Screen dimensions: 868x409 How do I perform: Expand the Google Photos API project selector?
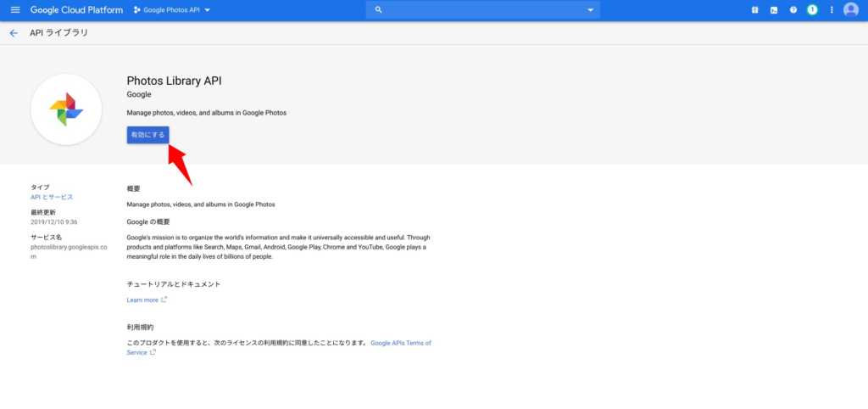point(172,10)
